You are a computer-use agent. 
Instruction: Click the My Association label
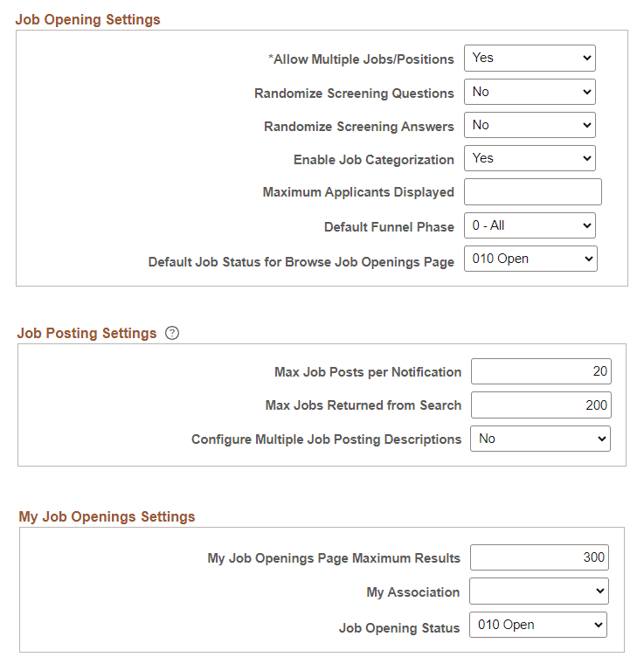[x=413, y=592]
